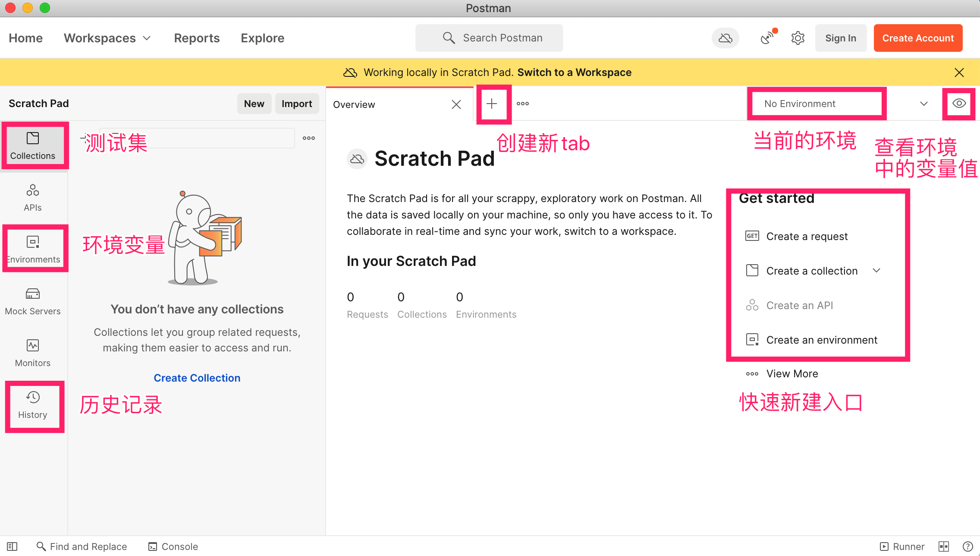Click the Create Collection link
The width and height of the screenshot is (980, 556).
197,378
